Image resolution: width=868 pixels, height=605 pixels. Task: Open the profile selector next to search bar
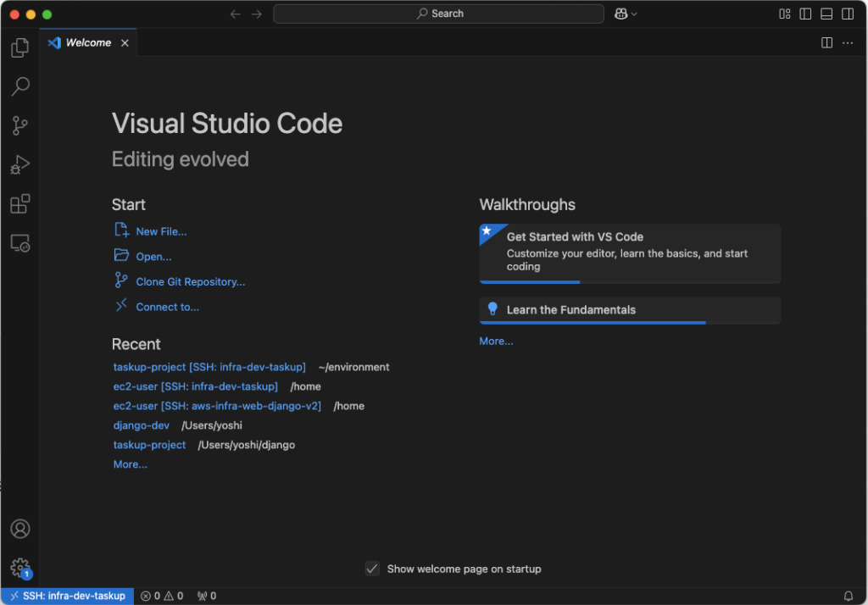click(625, 14)
